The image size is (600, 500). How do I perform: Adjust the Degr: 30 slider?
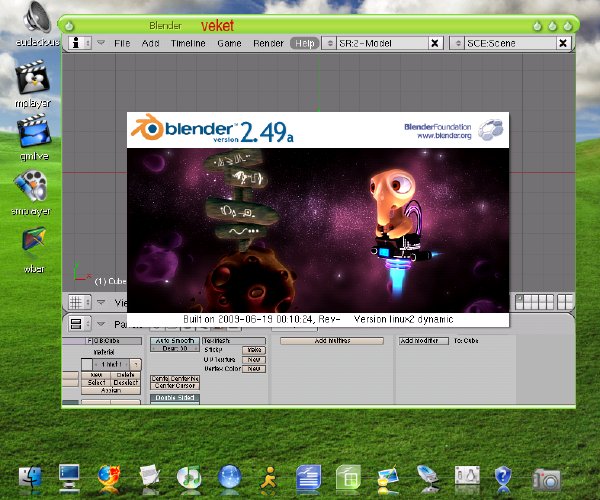[175, 348]
